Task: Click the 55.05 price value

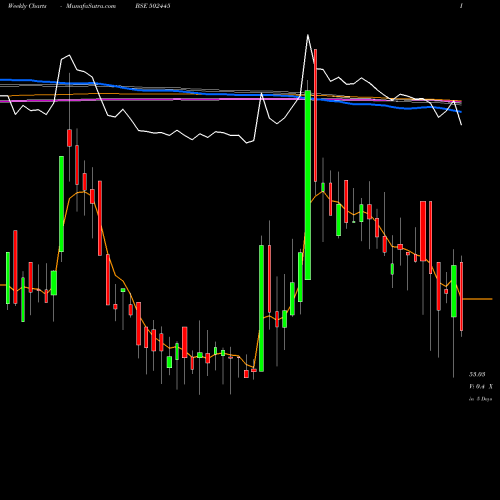Action: [477, 374]
